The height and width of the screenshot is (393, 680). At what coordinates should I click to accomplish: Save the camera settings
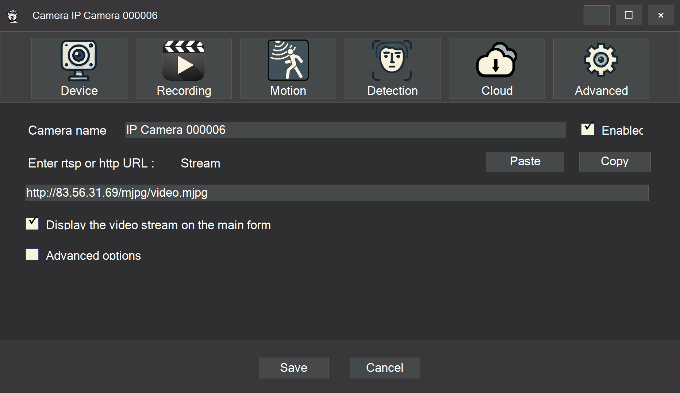[x=294, y=368]
